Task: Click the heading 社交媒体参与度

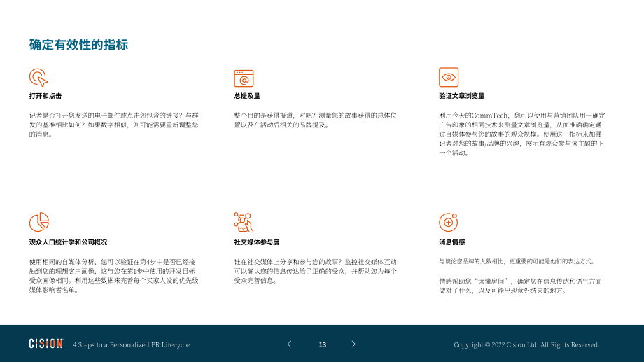Action: [x=257, y=242]
